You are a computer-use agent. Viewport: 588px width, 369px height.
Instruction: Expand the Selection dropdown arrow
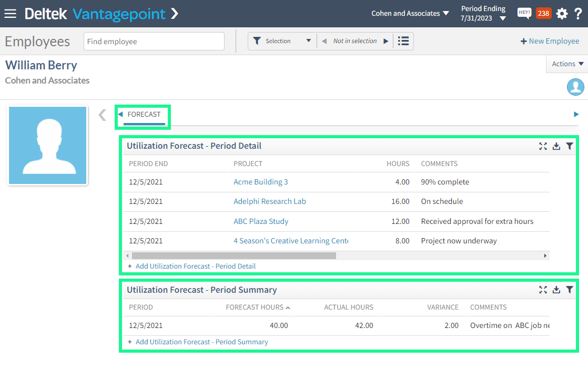point(309,41)
